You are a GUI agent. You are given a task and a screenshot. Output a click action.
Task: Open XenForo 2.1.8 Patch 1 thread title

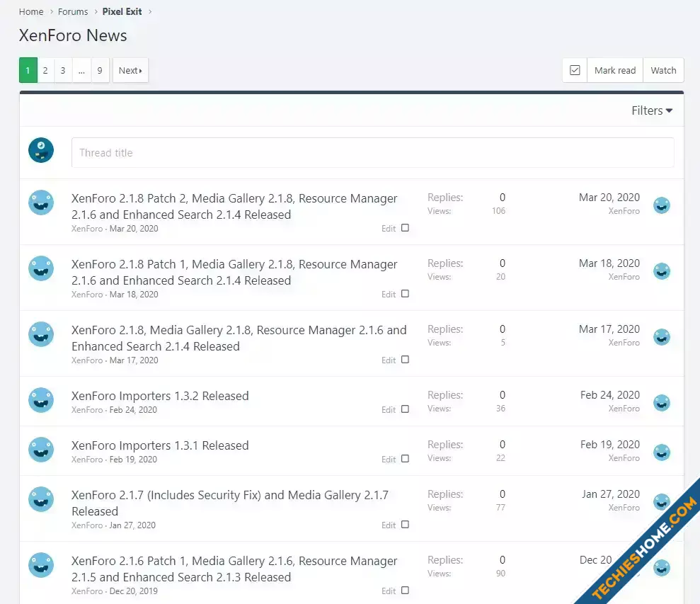point(234,272)
